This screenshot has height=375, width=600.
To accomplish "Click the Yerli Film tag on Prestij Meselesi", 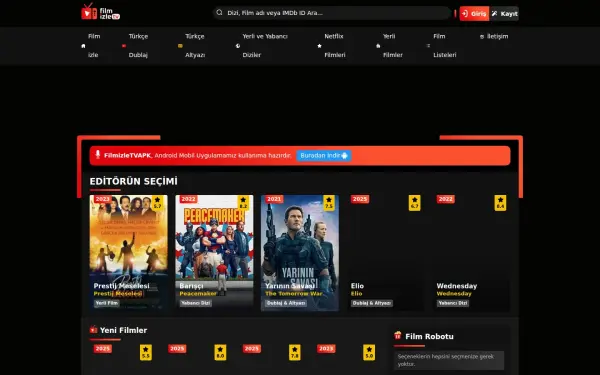I will [x=107, y=303].
